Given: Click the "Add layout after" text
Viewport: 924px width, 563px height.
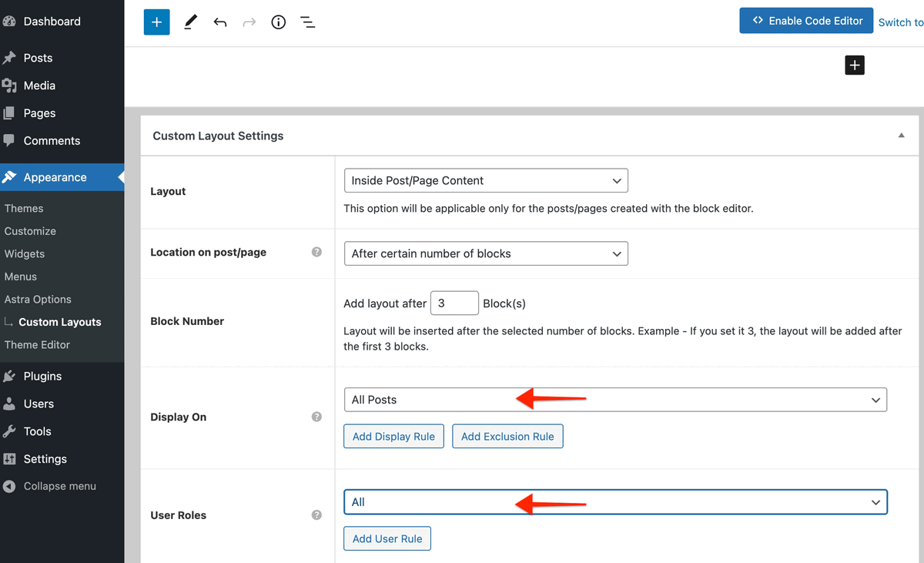Looking at the screenshot, I should 385,303.
